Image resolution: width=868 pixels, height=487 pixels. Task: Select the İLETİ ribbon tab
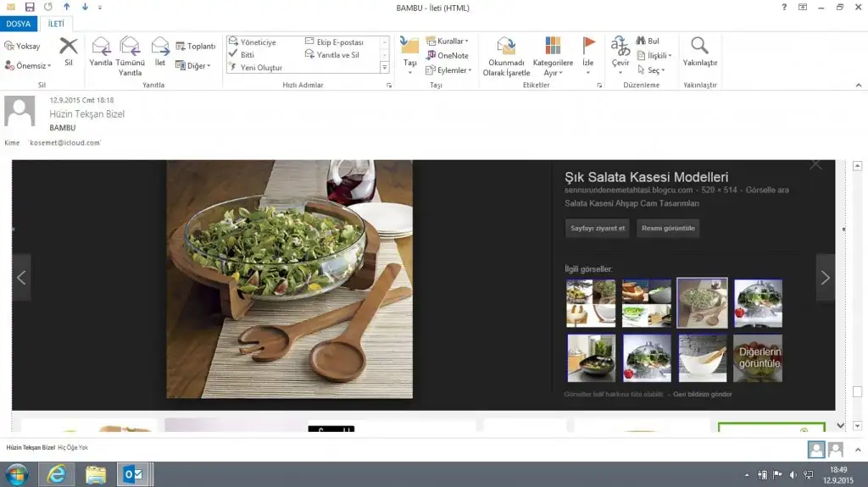pos(55,24)
